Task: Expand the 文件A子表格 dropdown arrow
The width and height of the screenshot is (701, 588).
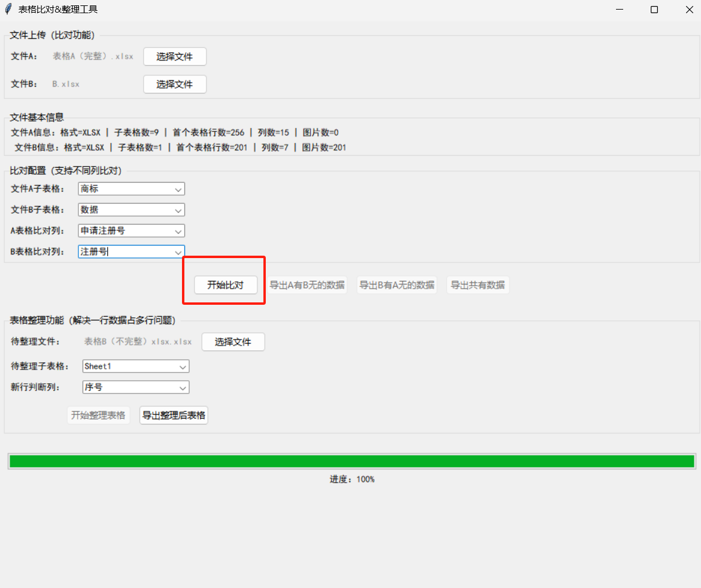Action: 178,189
